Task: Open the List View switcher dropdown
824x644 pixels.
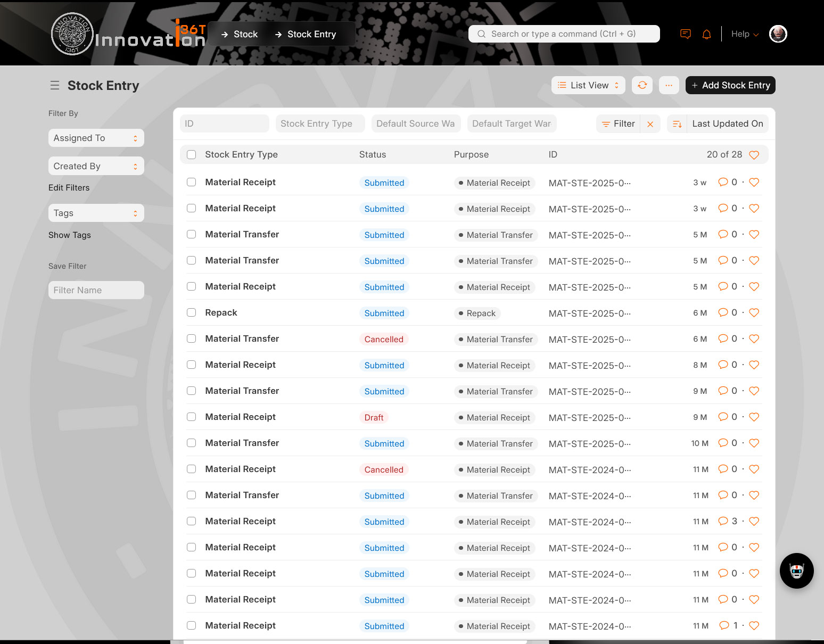Action: pos(588,85)
